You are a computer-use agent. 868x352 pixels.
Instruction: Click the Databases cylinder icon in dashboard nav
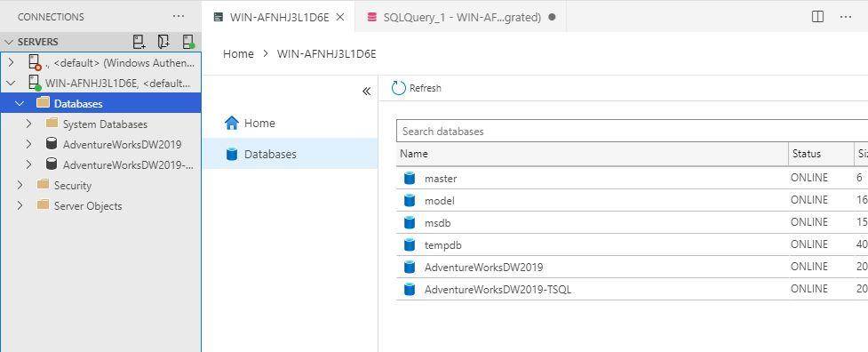[232, 154]
